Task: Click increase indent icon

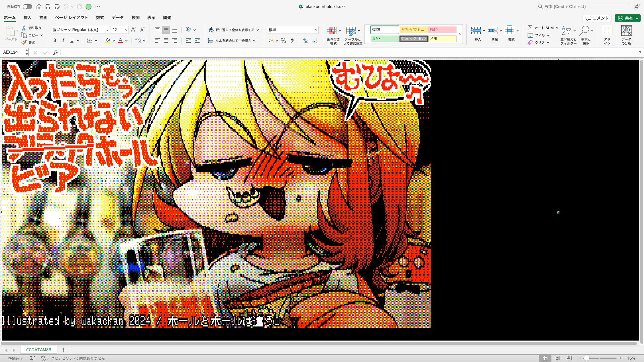Action: 197,41
